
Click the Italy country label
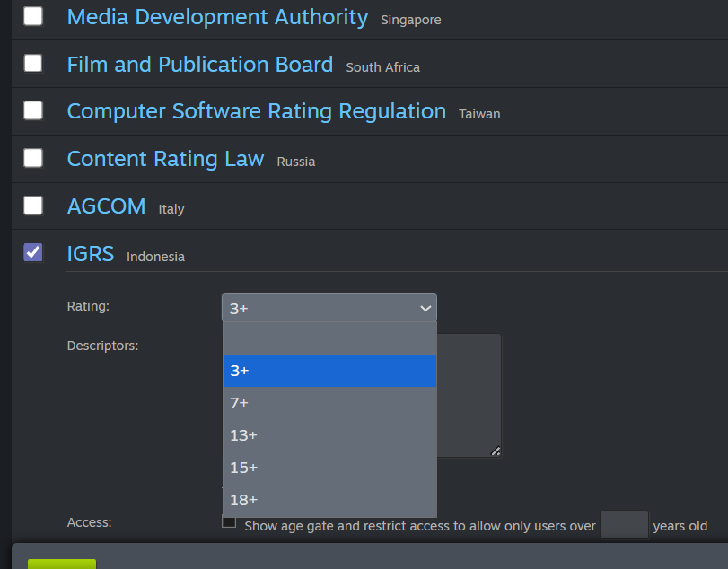click(x=171, y=209)
